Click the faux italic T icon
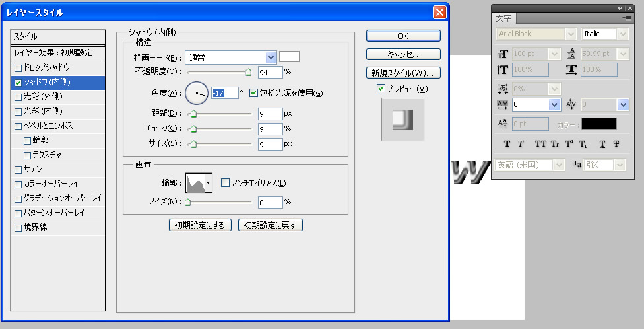This screenshot has height=329, width=644. [x=521, y=144]
